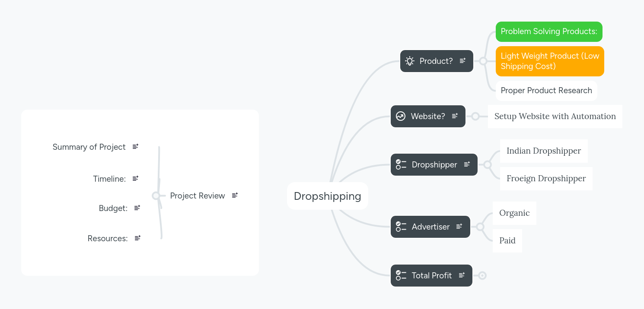Click the lightbulb icon on the Product? node
Image resolution: width=644 pixels, height=309 pixels.
click(x=409, y=61)
